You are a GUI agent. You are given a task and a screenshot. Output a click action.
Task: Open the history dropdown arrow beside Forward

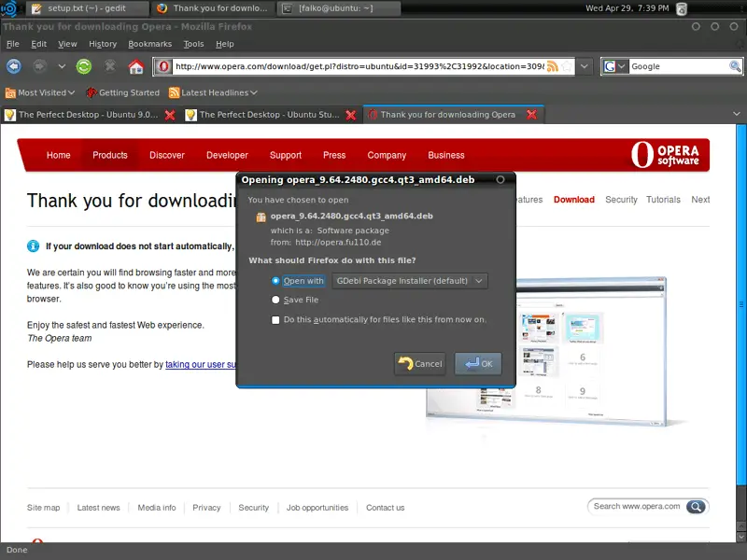[62, 66]
